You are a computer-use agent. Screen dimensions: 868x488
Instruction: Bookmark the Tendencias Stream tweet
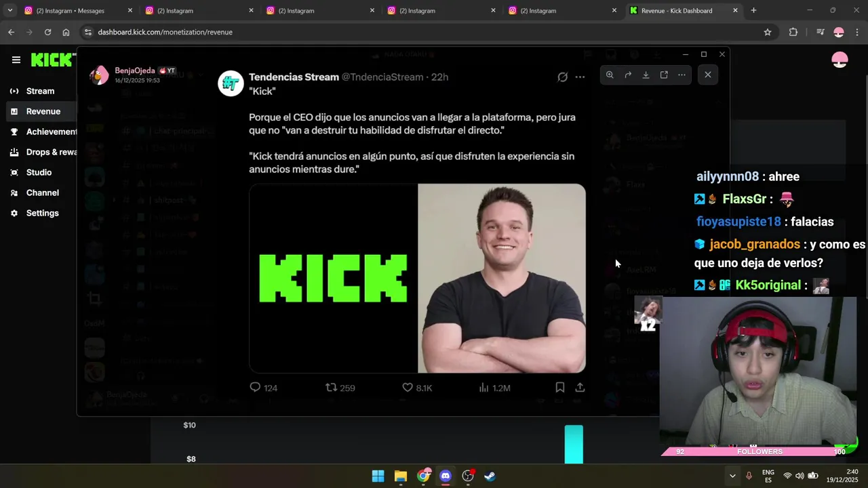[560, 388]
